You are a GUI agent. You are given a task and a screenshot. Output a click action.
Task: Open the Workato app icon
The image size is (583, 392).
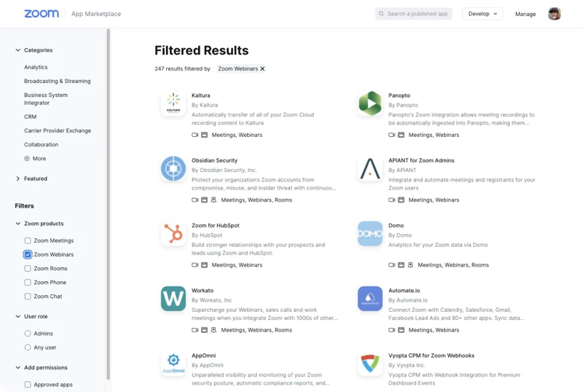pos(173,298)
